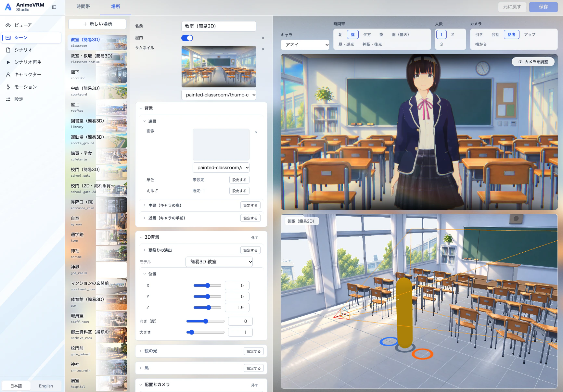Toggle the 屋内 indoor switch
The height and width of the screenshot is (392, 563).
187,38
